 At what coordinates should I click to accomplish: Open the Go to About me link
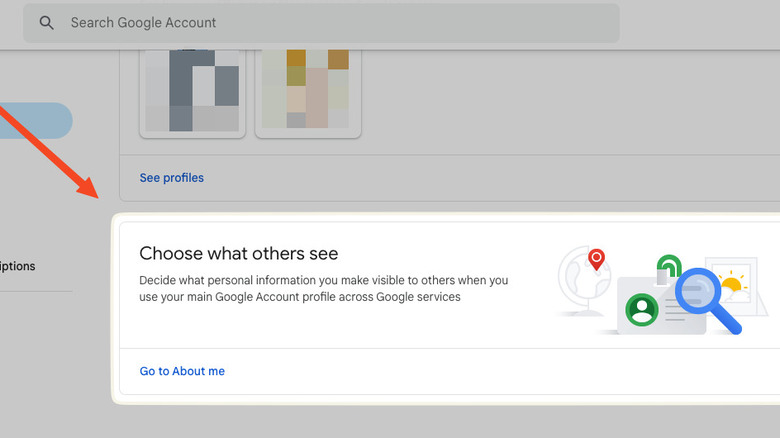(x=182, y=371)
